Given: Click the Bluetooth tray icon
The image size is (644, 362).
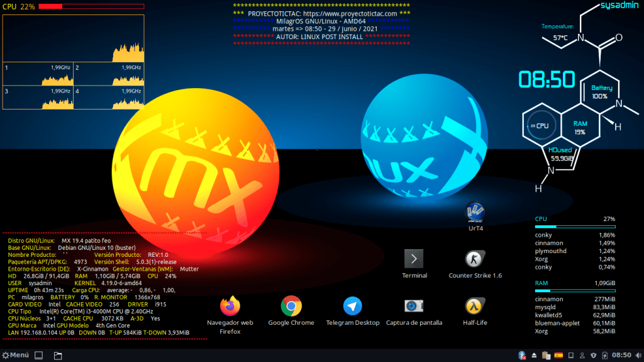Looking at the screenshot, I should [x=521, y=356].
